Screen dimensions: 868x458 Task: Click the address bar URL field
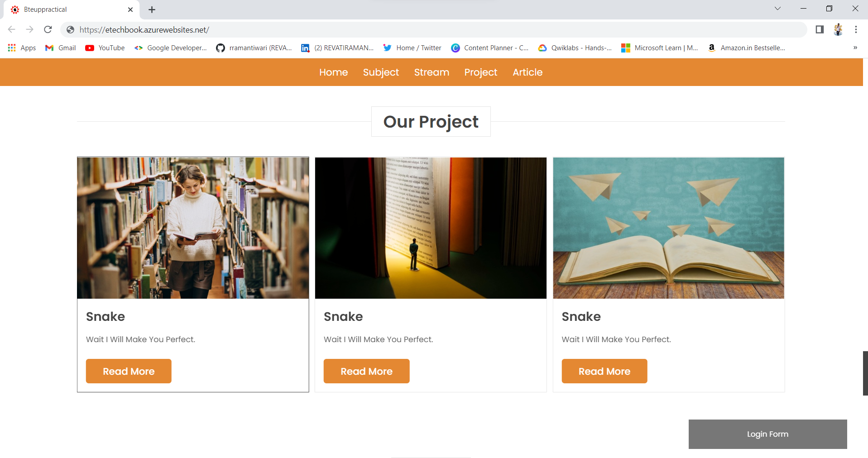435,30
